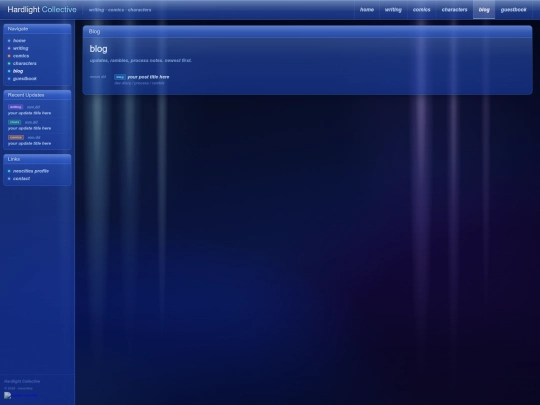Open update title beside the comics tag
This screenshot has width=540, height=405.
30,143
